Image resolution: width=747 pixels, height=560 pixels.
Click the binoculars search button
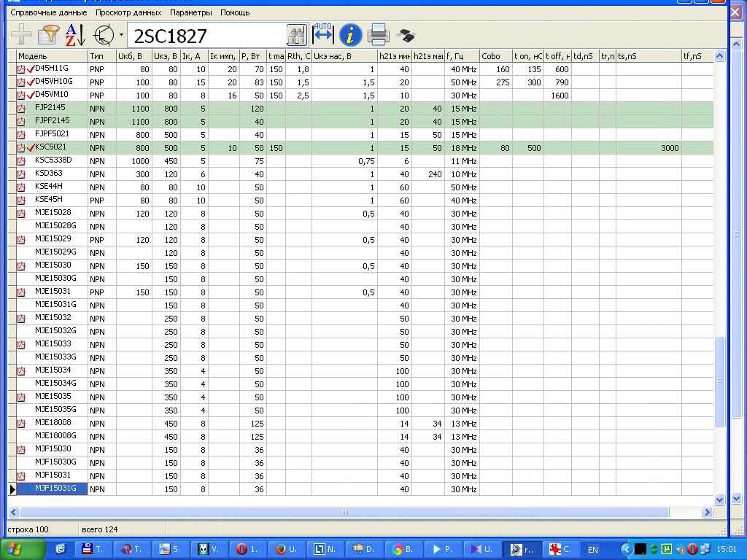point(297,36)
